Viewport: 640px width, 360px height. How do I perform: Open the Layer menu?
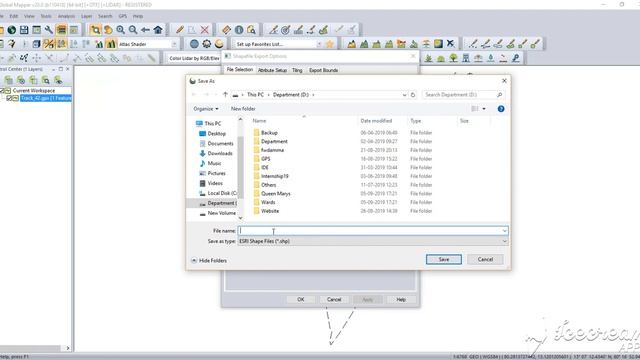[87, 16]
